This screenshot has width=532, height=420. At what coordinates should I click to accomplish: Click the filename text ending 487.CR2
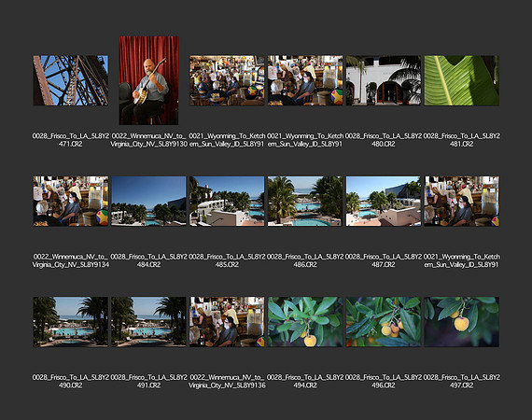[x=384, y=260]
